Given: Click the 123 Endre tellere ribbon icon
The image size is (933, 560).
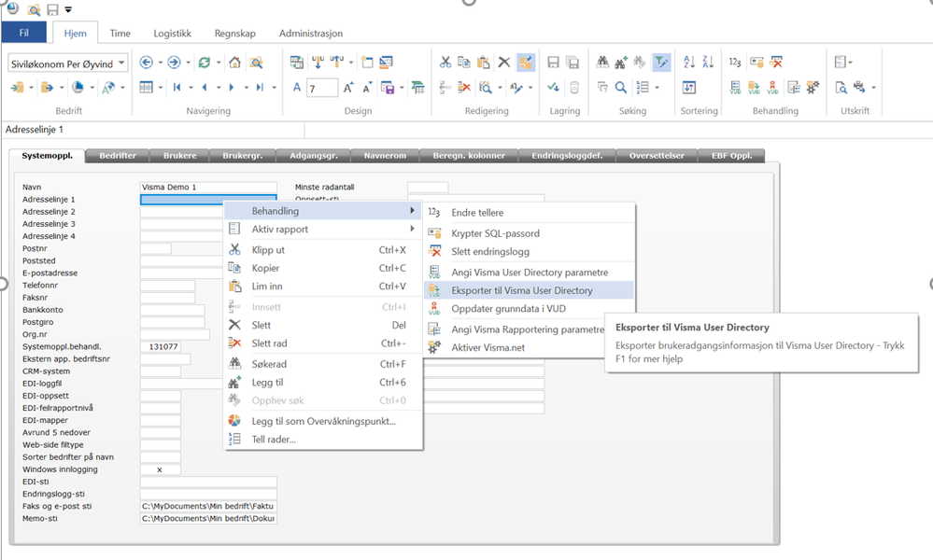Looking at the screenshot, I should point(735,62).
